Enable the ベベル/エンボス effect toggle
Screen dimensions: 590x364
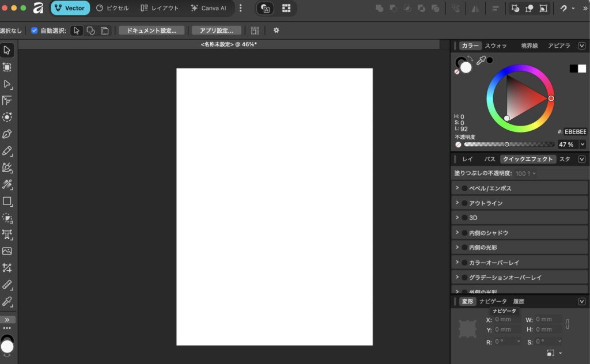[465, 188]
